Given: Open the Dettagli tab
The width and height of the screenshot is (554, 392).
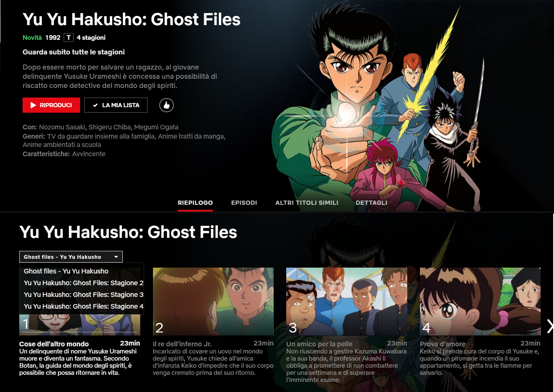Looking at the screenshot, I should 371,203.
